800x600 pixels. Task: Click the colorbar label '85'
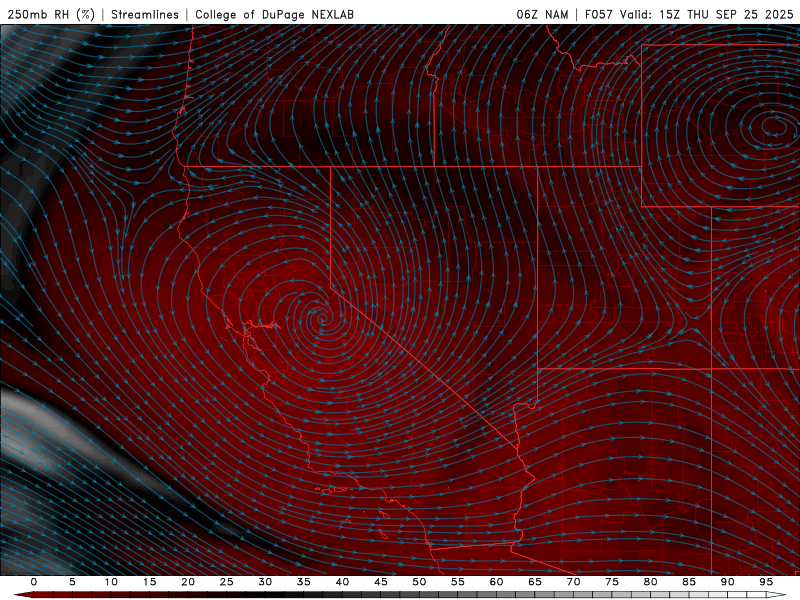coord(689,582)
